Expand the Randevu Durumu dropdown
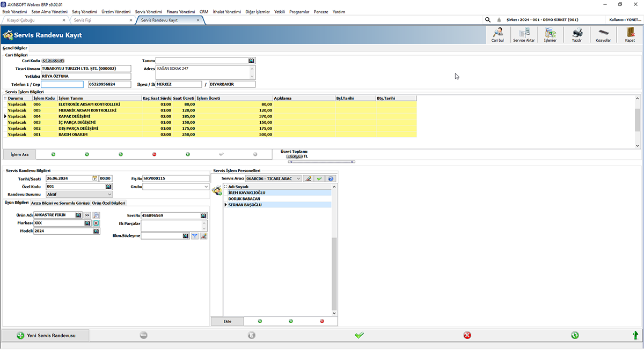Screen dimensions: 644x350 coord(109,195)
